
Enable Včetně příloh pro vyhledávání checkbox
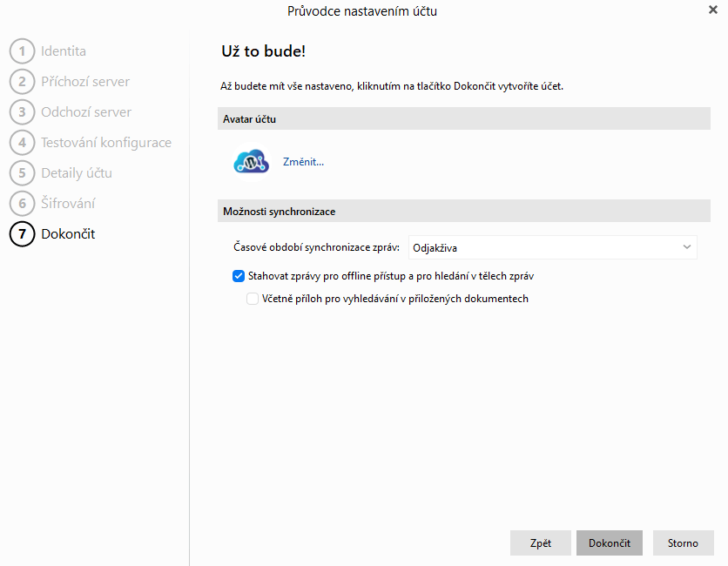click(x=253, y=299)
